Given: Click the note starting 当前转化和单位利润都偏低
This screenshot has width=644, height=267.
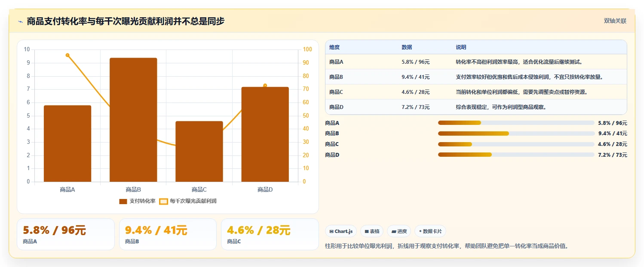Looking at the screenshot, I should pos(521,92).
